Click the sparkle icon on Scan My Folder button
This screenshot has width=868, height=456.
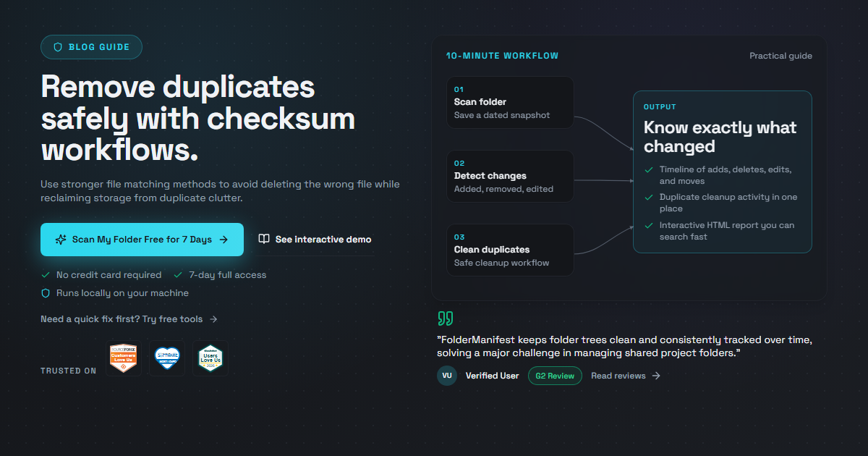tap(61, 240)
